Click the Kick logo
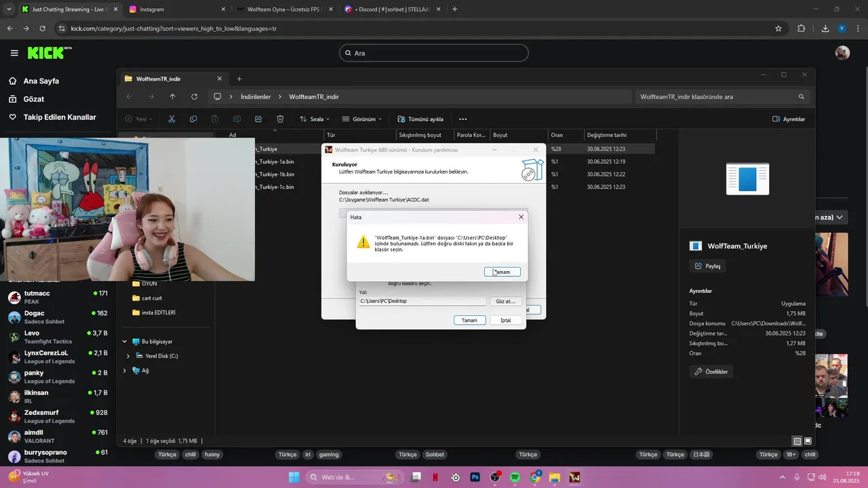Screen dimensions: 868x488 [x=50, y=52]
